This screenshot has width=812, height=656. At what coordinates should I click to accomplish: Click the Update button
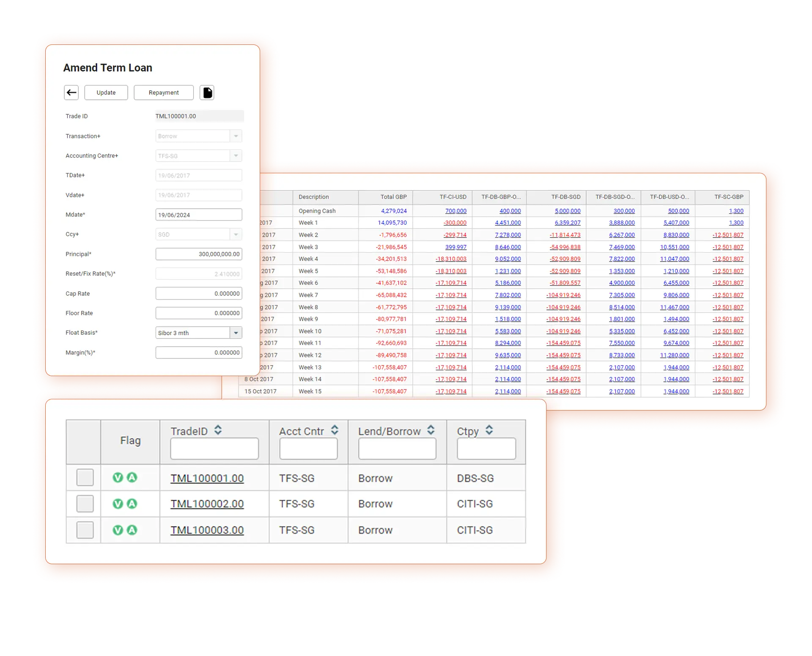[106, 92]
